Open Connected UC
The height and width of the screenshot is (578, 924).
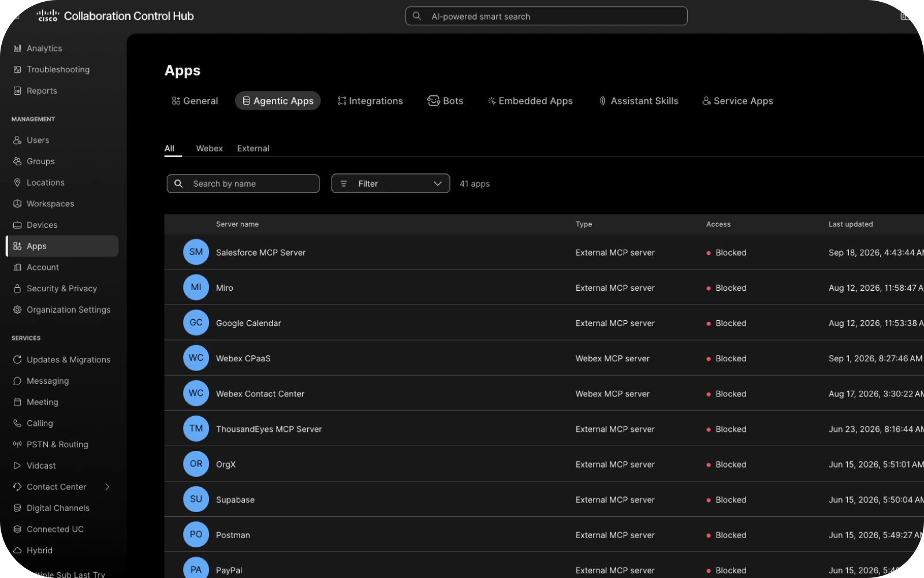(x=49, y=529)
